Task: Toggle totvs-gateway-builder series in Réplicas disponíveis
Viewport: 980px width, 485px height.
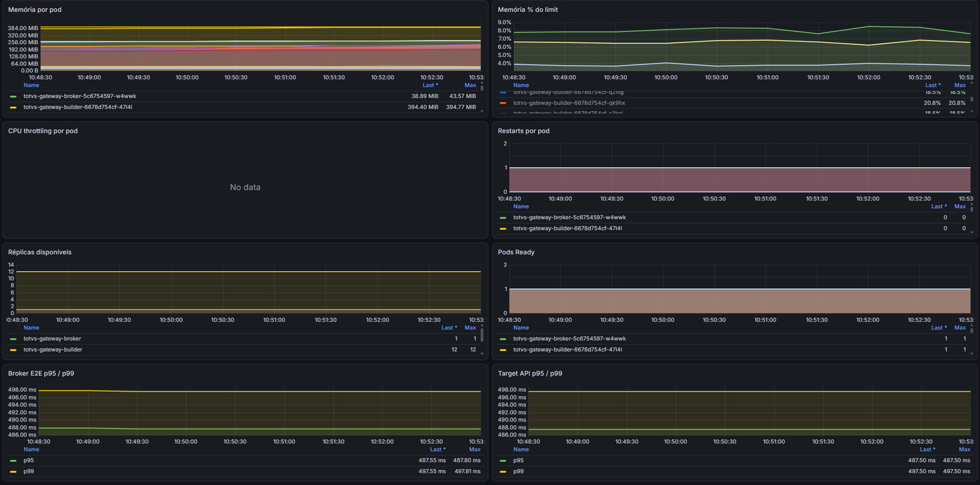Action: point(53,350)
